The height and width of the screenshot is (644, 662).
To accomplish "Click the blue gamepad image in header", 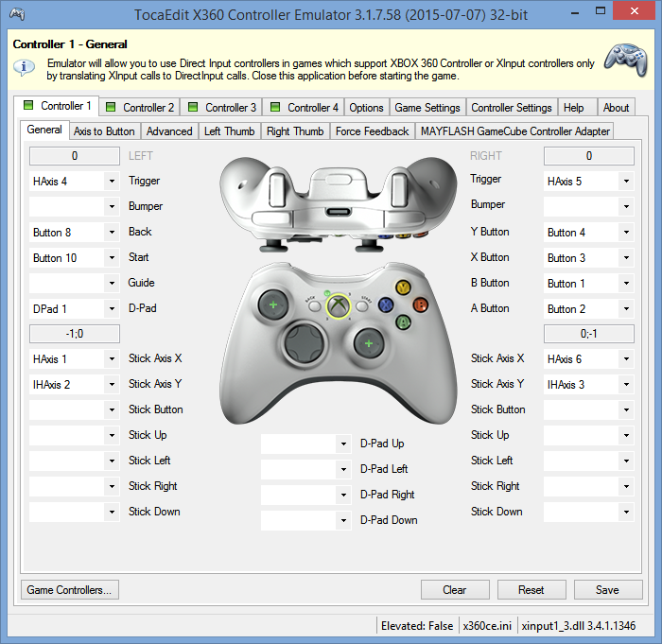I will [626, 60].
